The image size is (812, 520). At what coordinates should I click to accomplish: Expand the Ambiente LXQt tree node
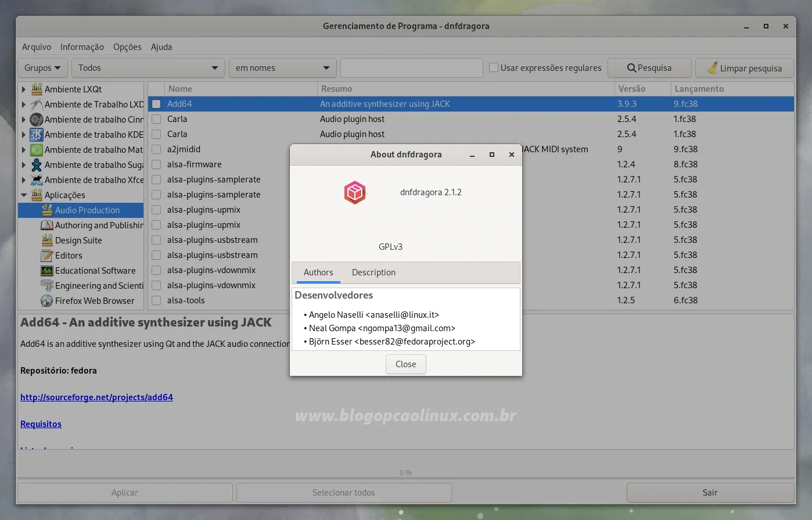tap(24, 89)
